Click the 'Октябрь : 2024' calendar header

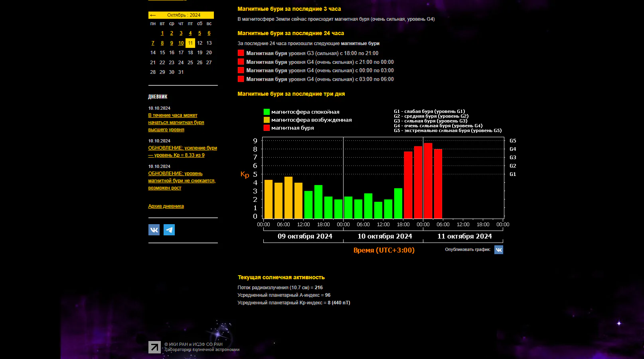[184, 15]
